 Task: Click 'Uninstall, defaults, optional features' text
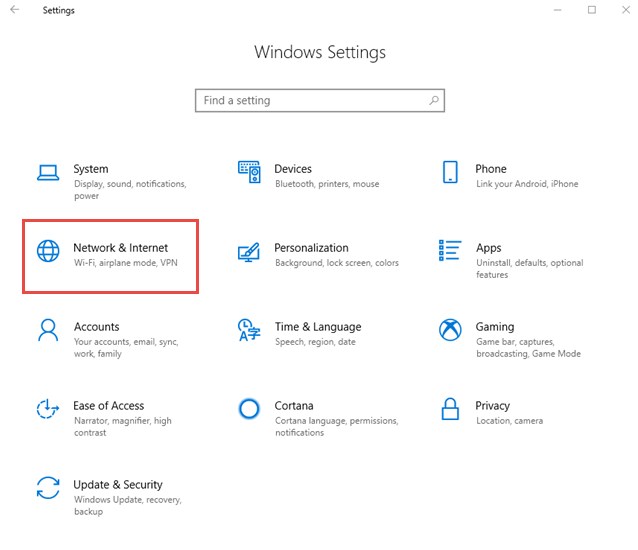tap(530, 268)
